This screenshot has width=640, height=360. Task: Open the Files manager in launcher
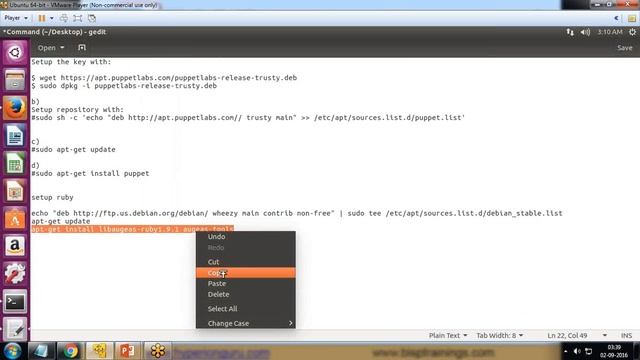point(15,80)
